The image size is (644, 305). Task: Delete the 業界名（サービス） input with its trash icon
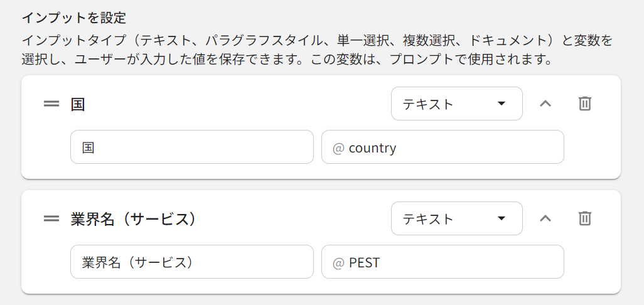(584, 218)
